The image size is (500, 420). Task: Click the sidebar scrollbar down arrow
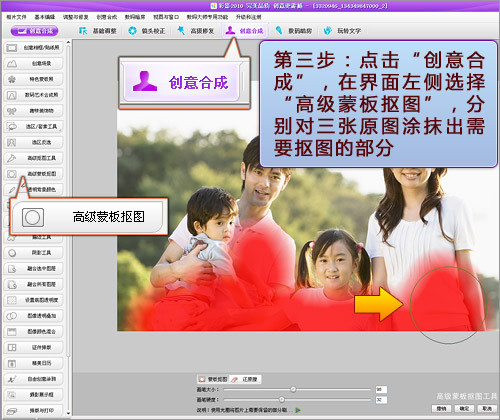[68, 413]
